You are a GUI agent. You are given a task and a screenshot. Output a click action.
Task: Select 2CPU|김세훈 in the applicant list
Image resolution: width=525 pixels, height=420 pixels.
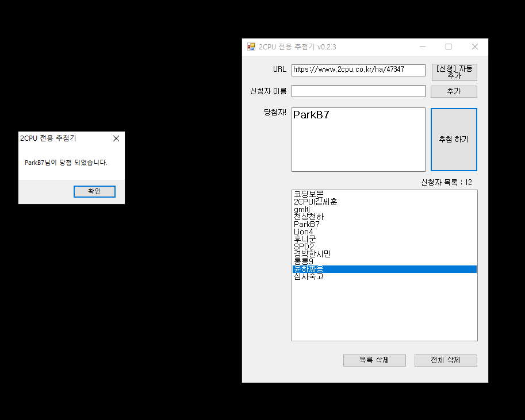point(384,202)
